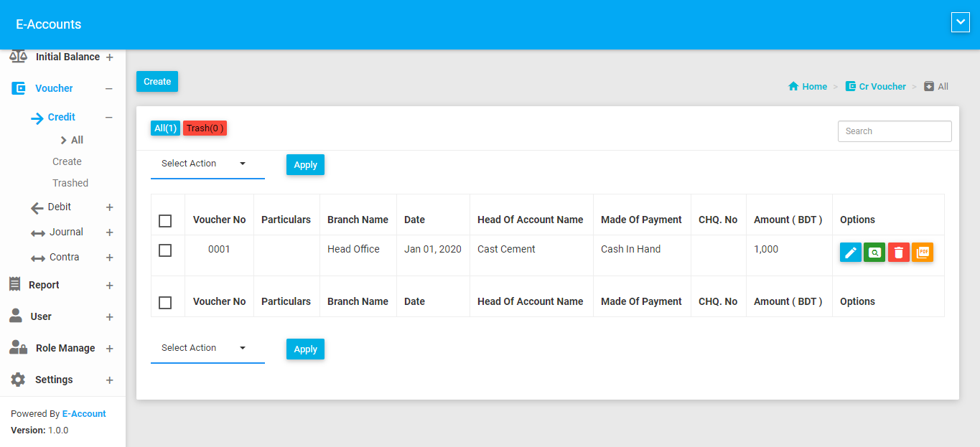Click the Search input field

pos(894,131)
